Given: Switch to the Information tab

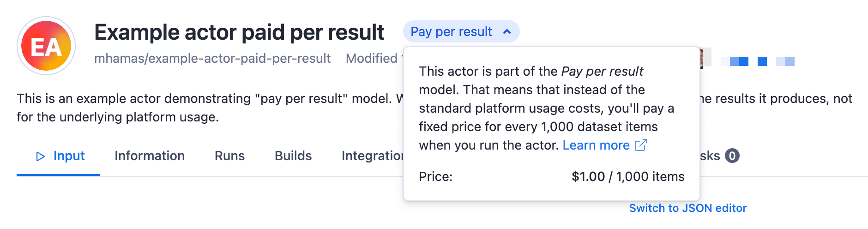Looking at the screenshot, I should (x=150, y=156).
